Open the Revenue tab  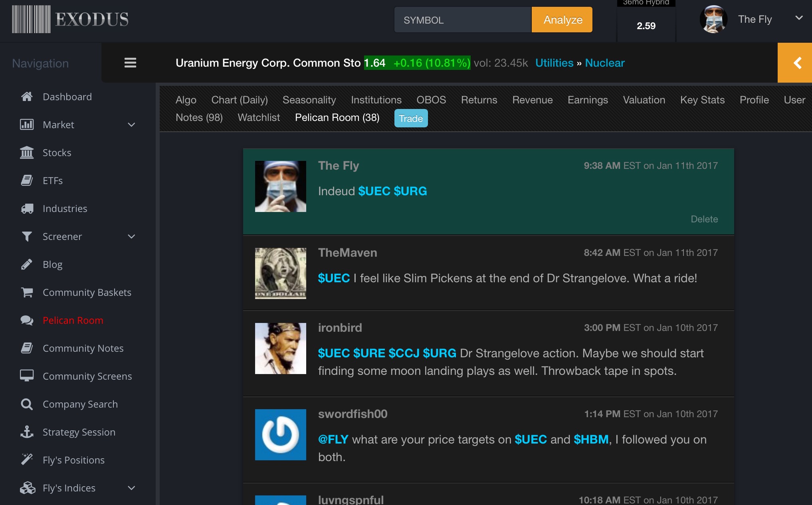click(533, 100)
